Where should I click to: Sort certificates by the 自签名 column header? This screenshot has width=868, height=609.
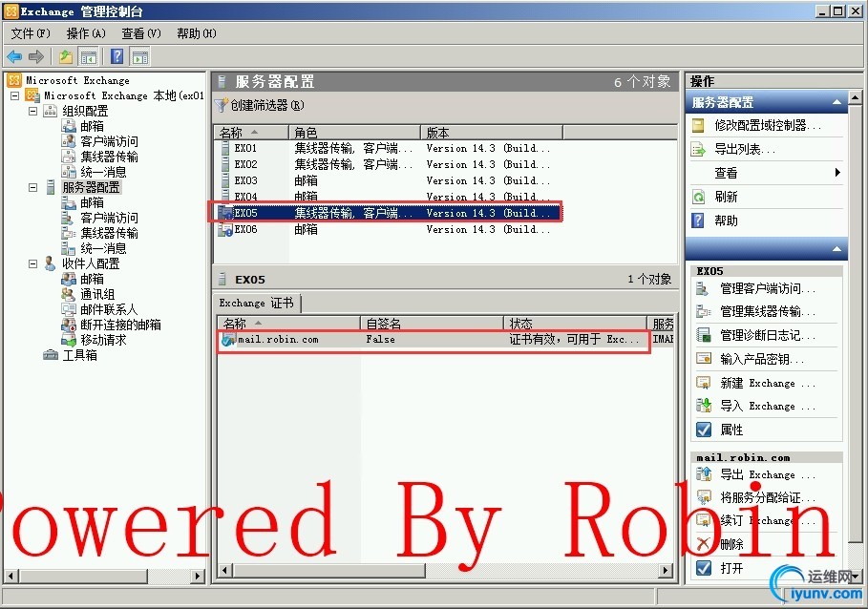coord(432,323)
